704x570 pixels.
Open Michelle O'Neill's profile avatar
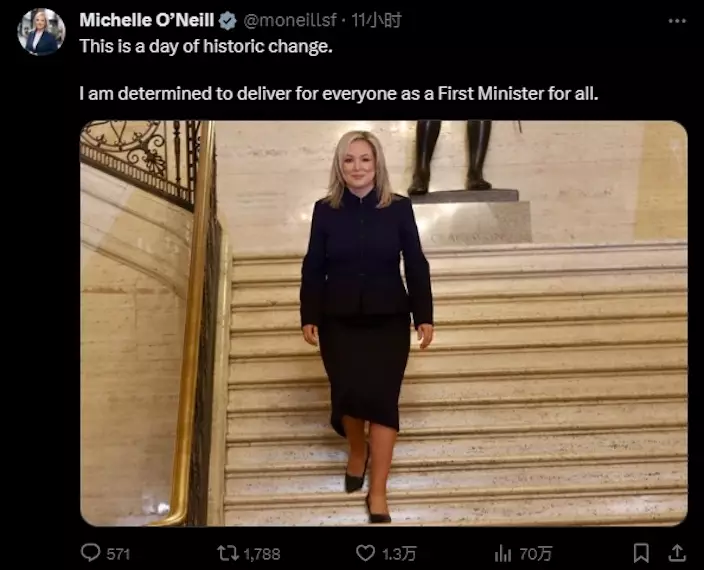[41, 31]
